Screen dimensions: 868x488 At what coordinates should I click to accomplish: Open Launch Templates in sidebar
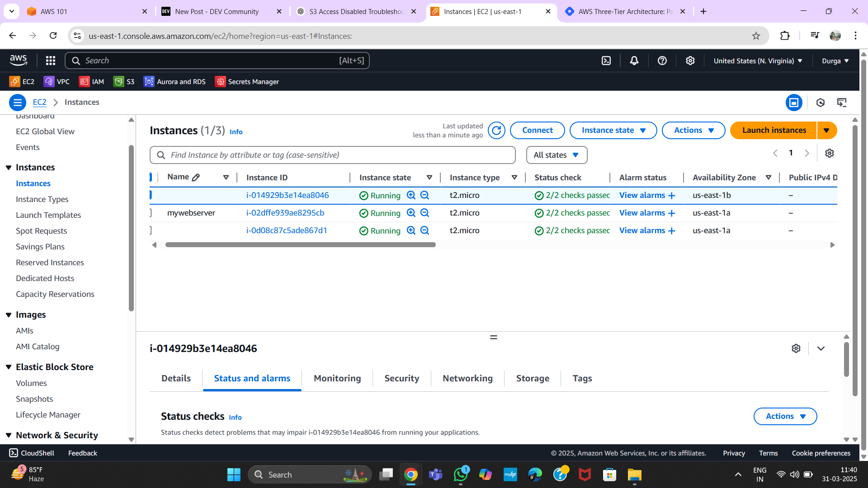click(x=48, y=215)
